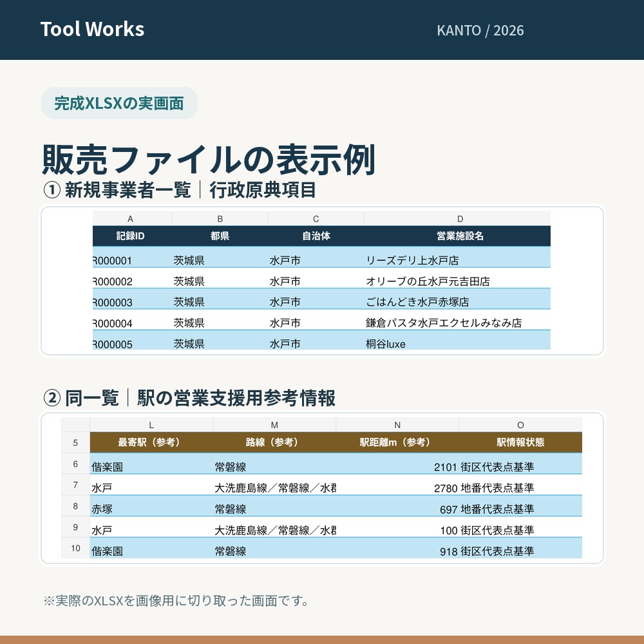Click the 駅距離m（参考） header cell
The height and width of the screenshot is (644, 644).
click(x=397, y=442)
